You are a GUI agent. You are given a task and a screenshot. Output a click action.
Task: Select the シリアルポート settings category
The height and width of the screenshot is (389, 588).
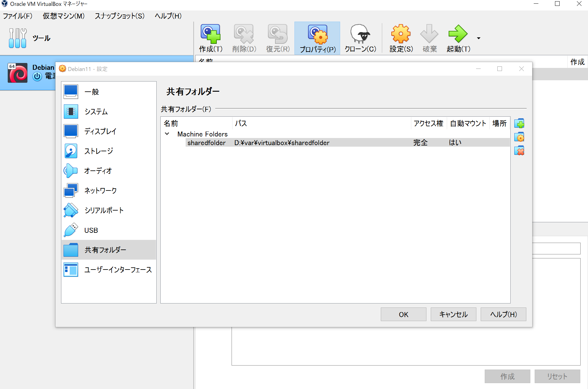point(109,210)
